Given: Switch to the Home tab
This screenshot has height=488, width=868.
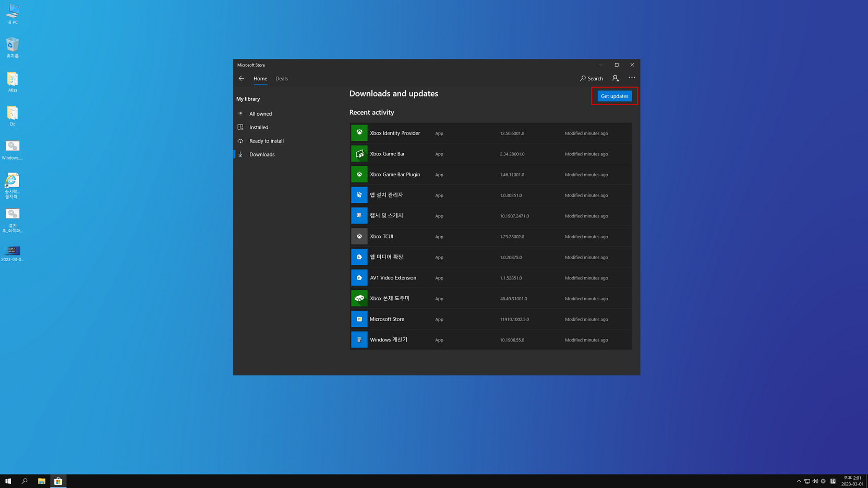Looking at the screenshot, I should (x=260, y=78).
